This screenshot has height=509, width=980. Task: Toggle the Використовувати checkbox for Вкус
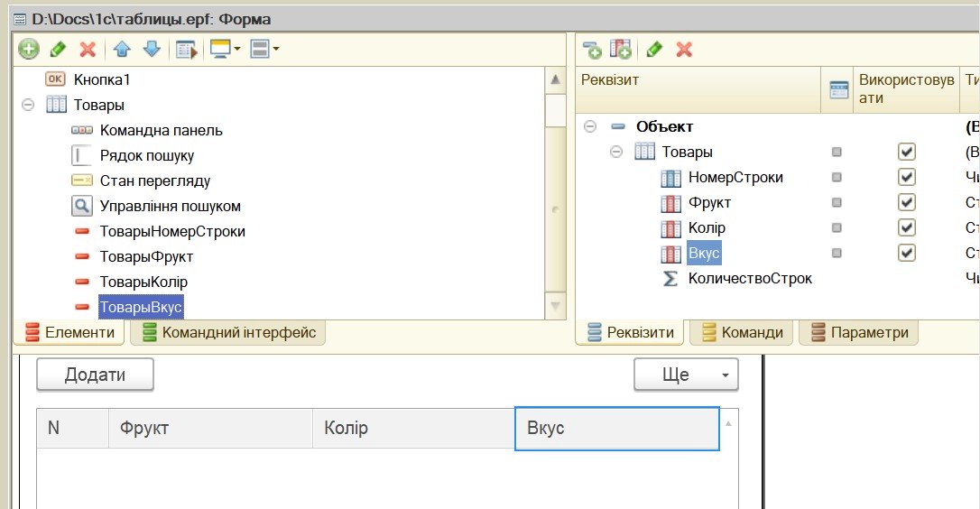click(x=907, y=253)
